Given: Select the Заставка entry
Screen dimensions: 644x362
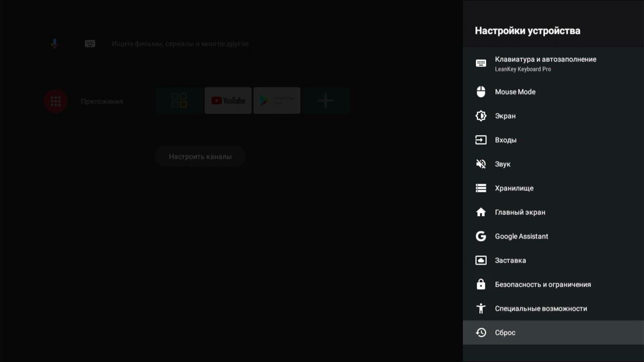Looking at the screenshot, I should coord(553,260).
